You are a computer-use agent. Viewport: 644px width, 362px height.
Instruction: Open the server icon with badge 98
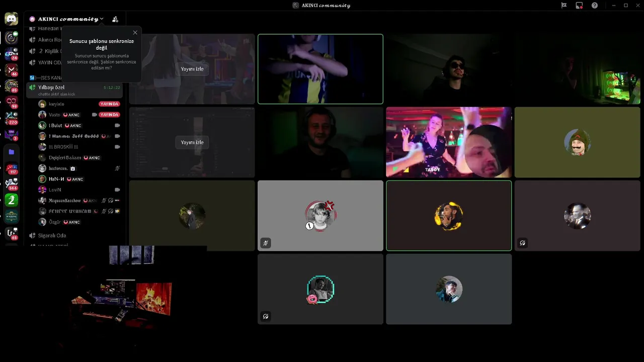tap(11, 102)
